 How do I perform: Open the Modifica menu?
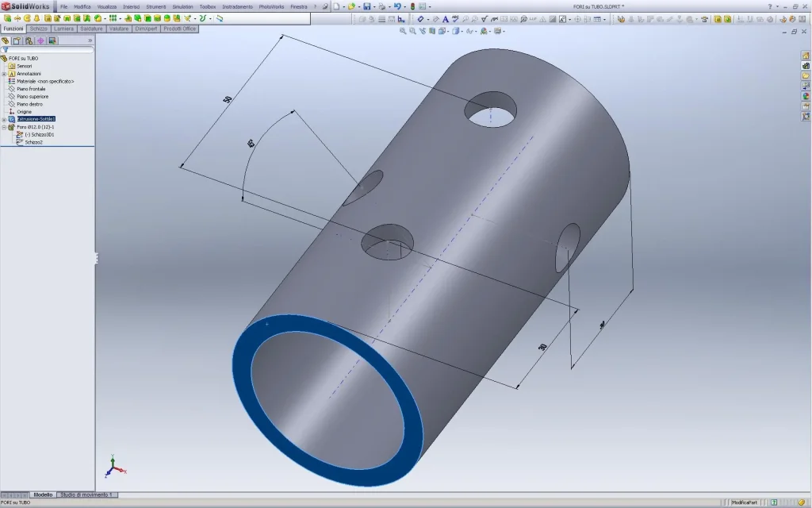coord(82,6)
